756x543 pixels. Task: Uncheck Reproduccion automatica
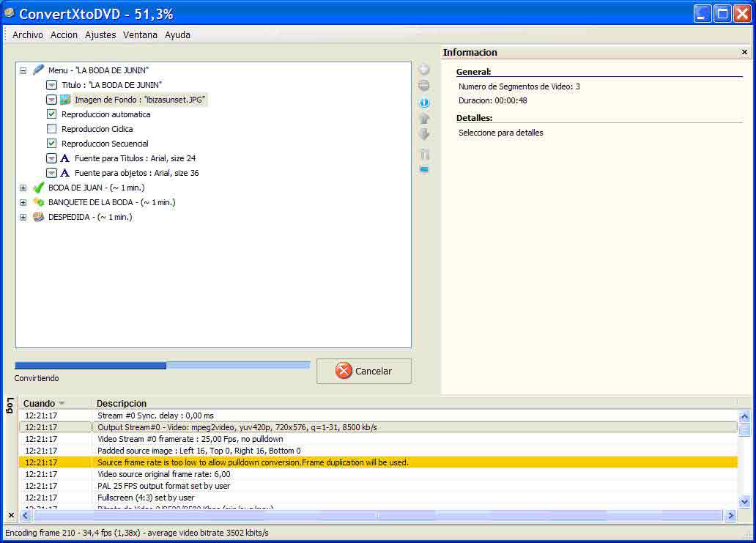click(x=51, y=114)
